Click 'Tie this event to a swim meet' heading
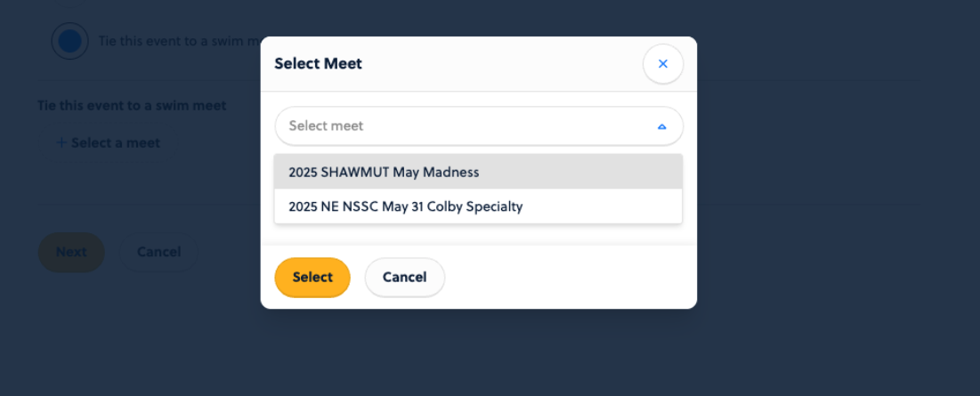 pos(132,105)
